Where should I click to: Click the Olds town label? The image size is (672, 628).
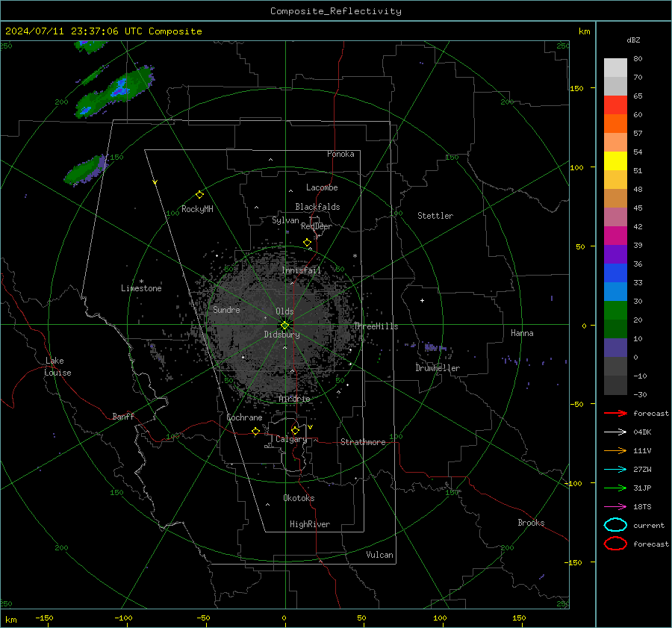(x=284, y=311)
